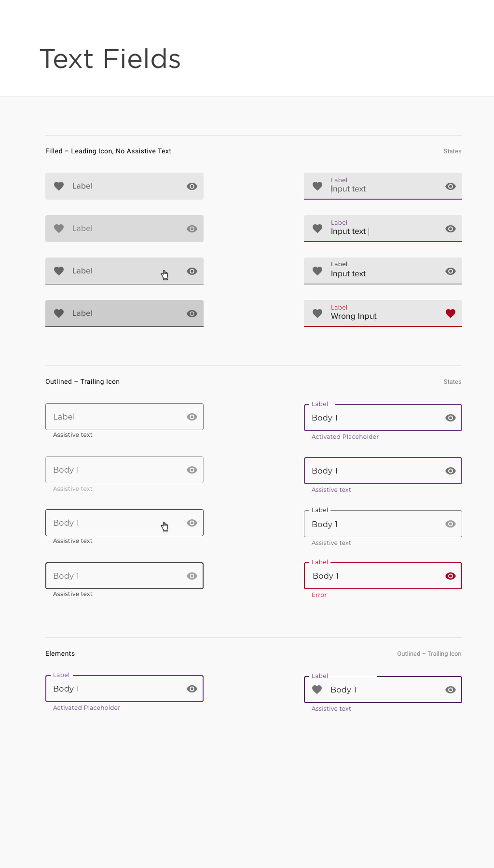Image resolution: width=494 pixels, height=868 pixels.
Task: Focus the Wrong Input text field
Action: [383, 313]
